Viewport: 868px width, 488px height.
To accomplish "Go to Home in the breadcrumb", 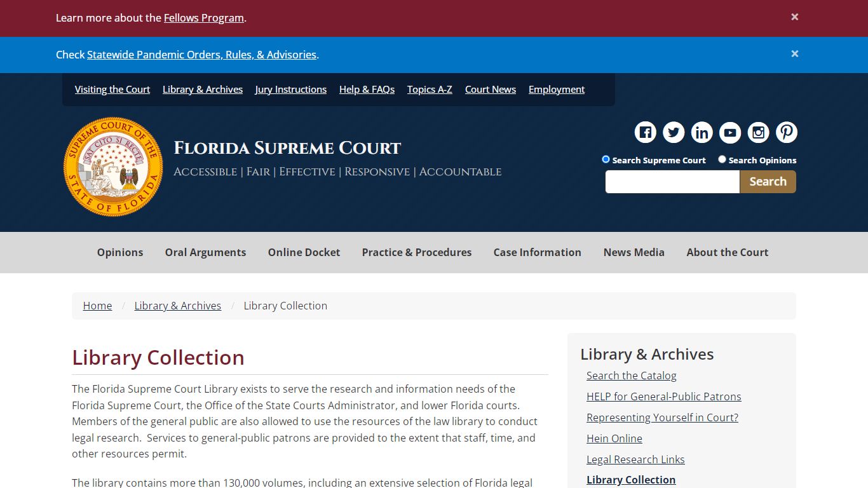I will pyautogui.click(x=97, y=306).
